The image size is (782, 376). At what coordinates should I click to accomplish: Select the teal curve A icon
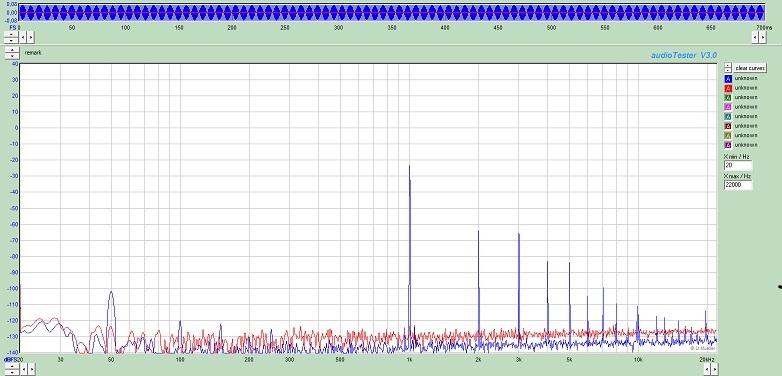tap(728, 116)
